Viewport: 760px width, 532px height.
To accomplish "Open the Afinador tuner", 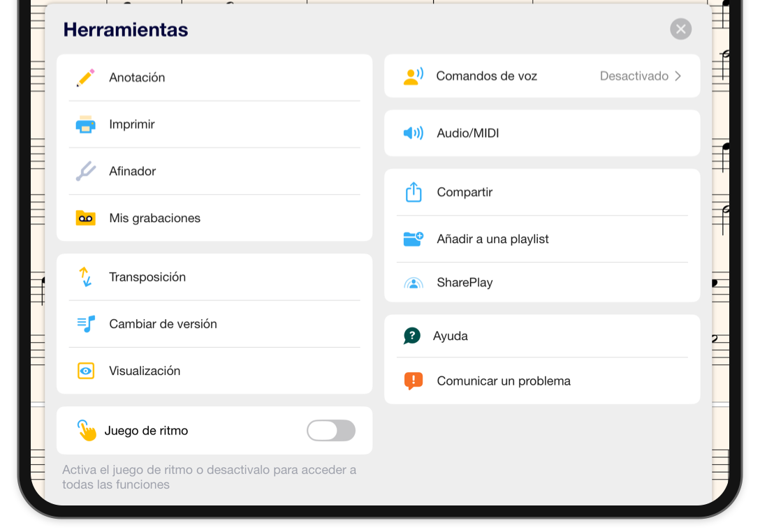I will coord(214,171).
